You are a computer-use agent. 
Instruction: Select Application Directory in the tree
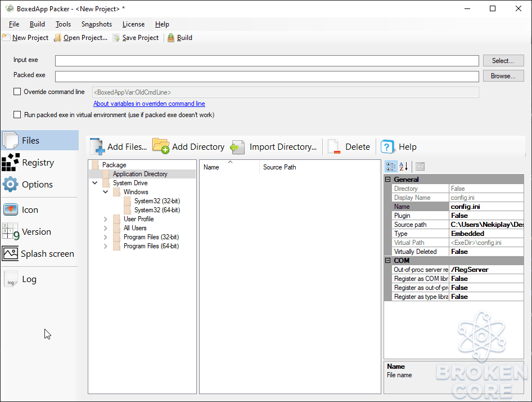click(x=140, y=174)
